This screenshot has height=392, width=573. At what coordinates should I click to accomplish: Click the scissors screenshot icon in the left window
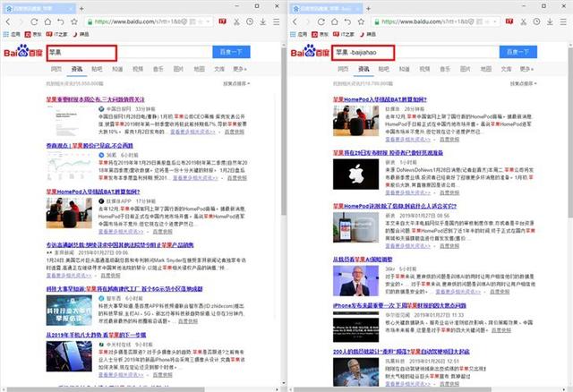236,21
